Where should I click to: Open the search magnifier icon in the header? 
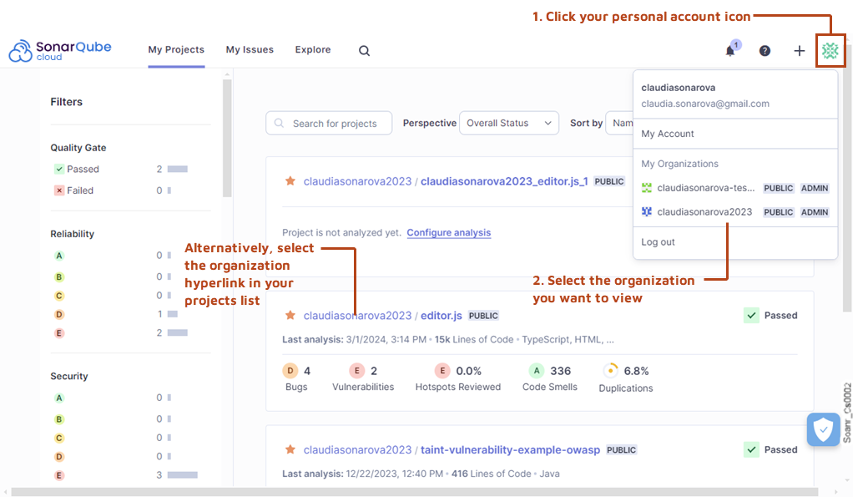[364, 50]
